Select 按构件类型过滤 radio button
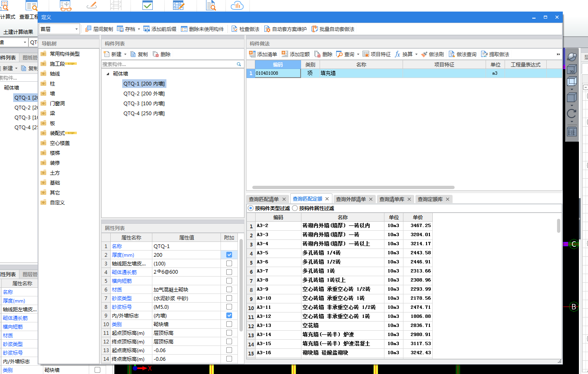 251,208
